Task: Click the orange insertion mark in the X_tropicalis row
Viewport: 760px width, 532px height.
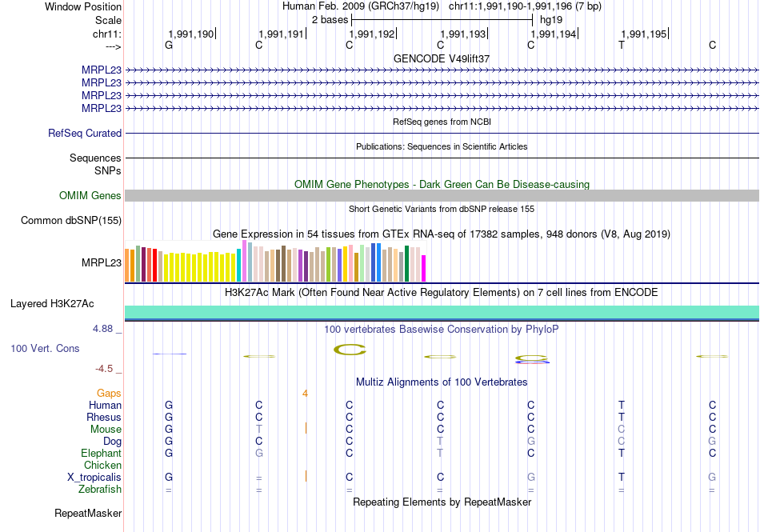Action: [x=306, y=476]
